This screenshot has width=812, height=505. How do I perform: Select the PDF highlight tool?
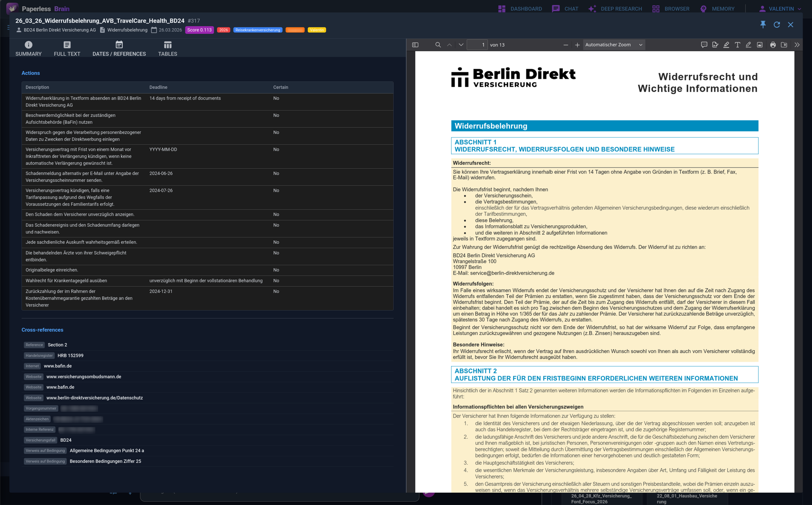(726, 45)
